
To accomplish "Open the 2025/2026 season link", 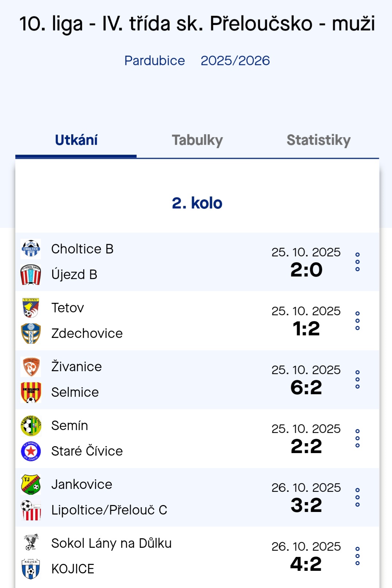I will [x=235, y=61].
